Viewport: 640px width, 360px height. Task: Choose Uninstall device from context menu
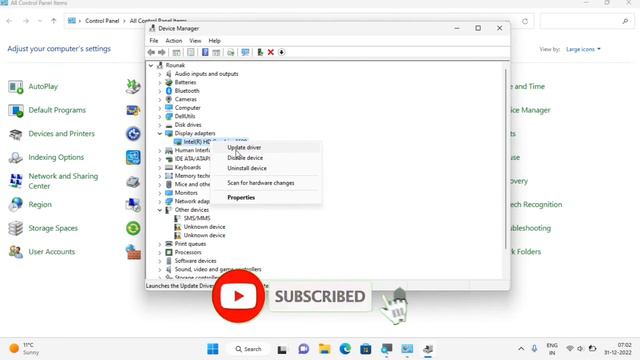[266, 168]
